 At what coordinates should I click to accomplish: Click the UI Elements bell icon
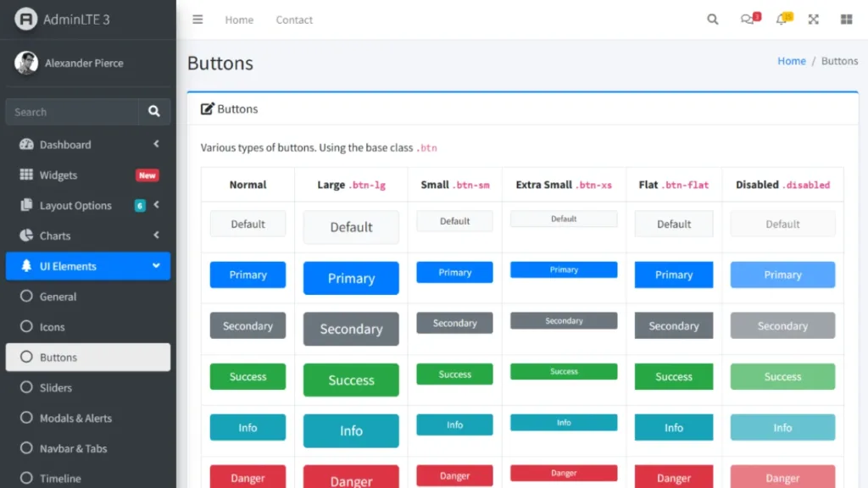pos(26,266)
